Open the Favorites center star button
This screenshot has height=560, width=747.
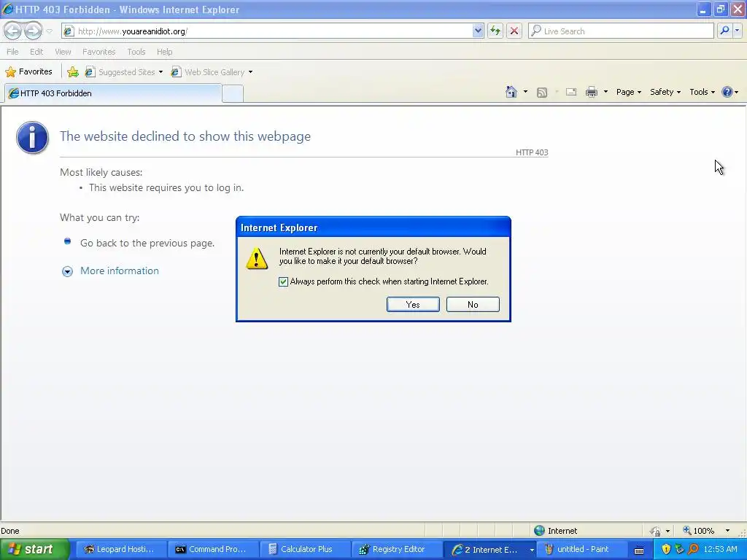(28, 72)
